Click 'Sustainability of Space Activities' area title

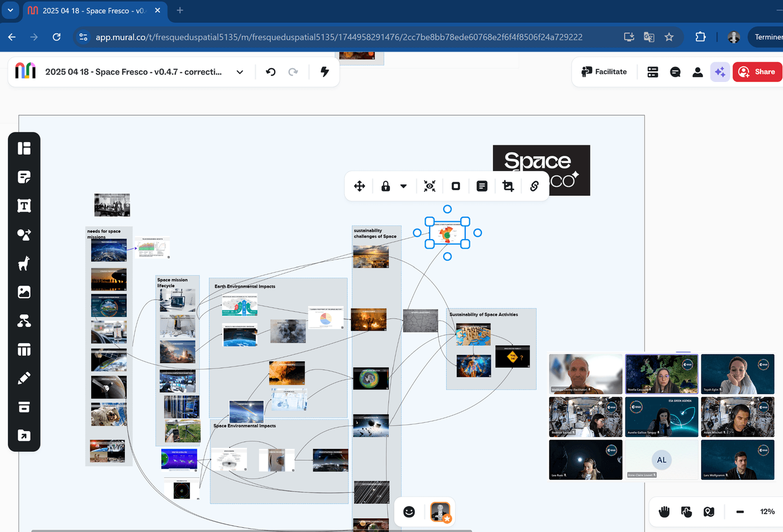484,315
